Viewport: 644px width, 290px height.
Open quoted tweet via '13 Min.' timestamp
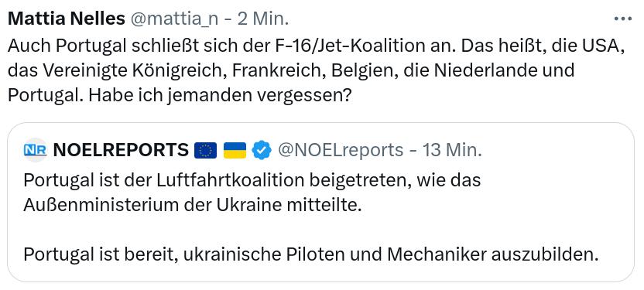[452, 151]
